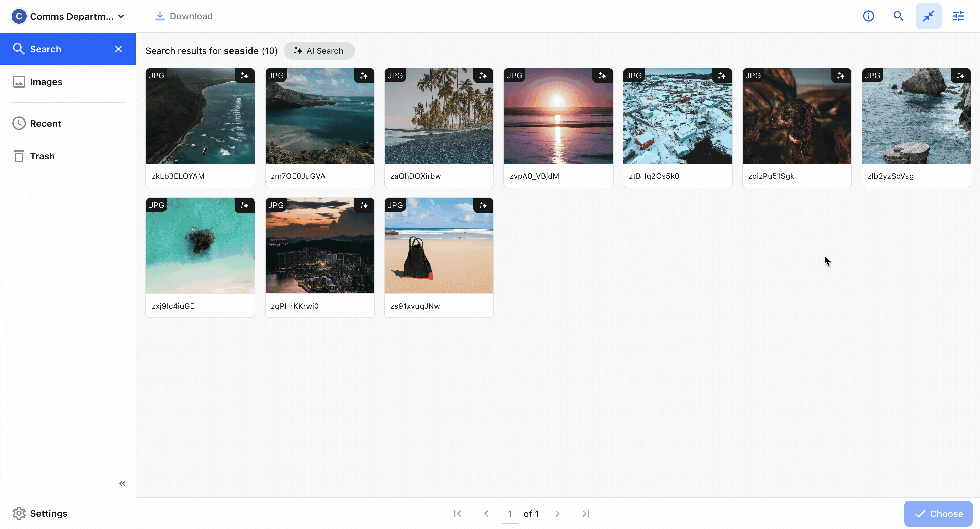Close the Search sidebar entry with X

coord(119,49)
